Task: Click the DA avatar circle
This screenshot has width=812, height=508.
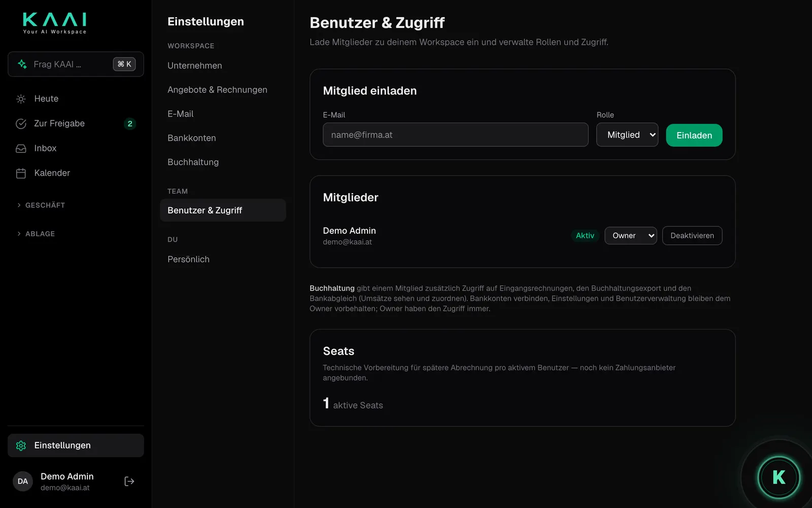Action: [23, 481]
